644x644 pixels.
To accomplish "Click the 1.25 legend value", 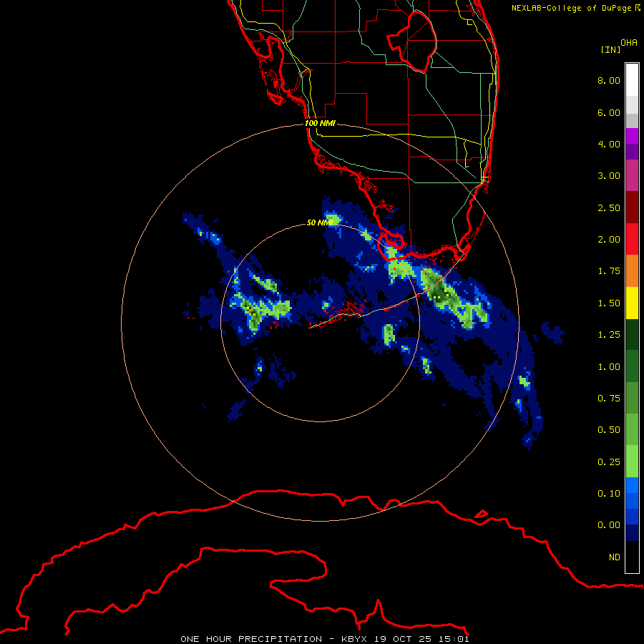I will pyautogui.click(x=609, y=335).
